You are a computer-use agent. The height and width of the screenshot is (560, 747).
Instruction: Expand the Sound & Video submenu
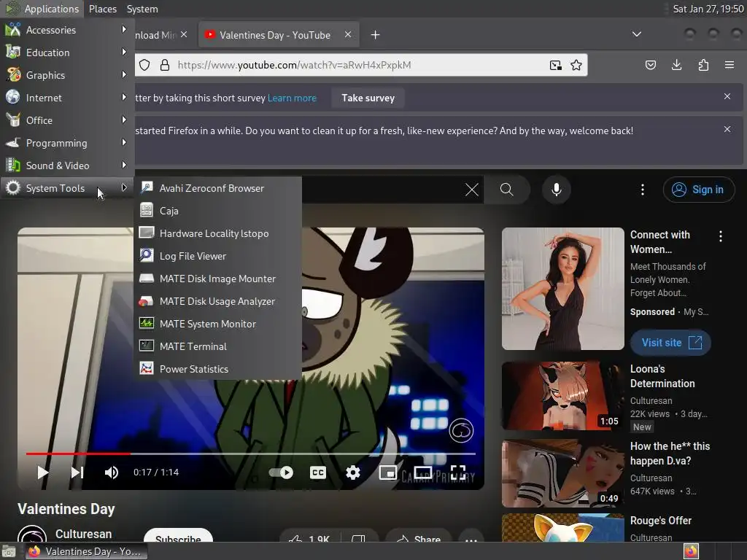[x=66, y=166]
